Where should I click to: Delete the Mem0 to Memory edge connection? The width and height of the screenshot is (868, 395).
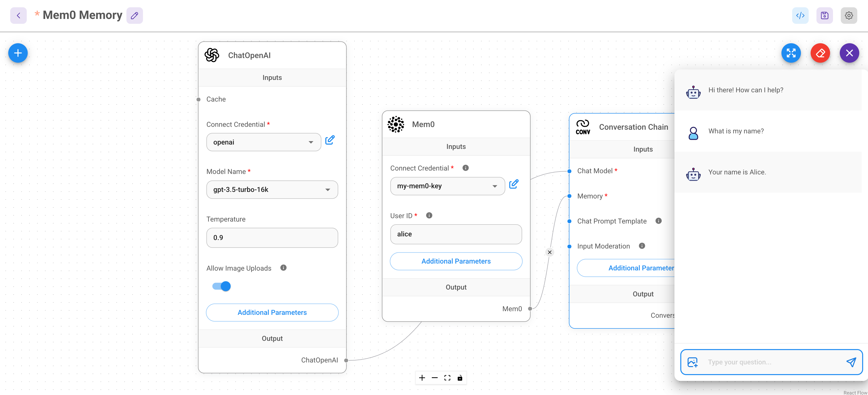549,252
